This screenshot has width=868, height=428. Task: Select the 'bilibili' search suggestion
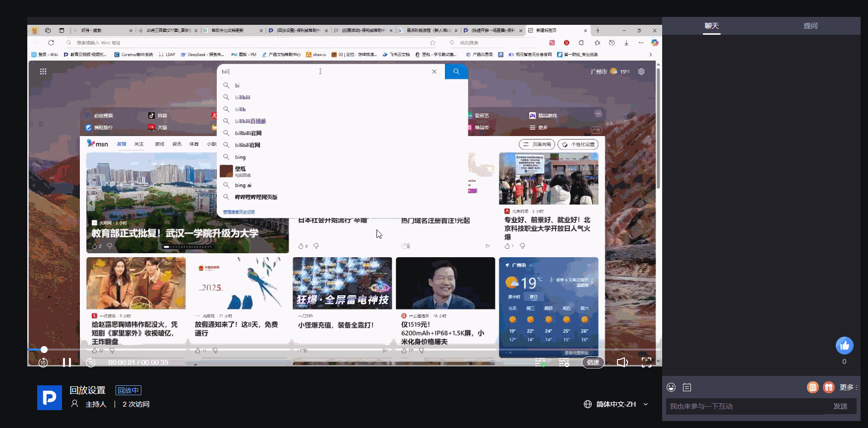pos(243,97)
